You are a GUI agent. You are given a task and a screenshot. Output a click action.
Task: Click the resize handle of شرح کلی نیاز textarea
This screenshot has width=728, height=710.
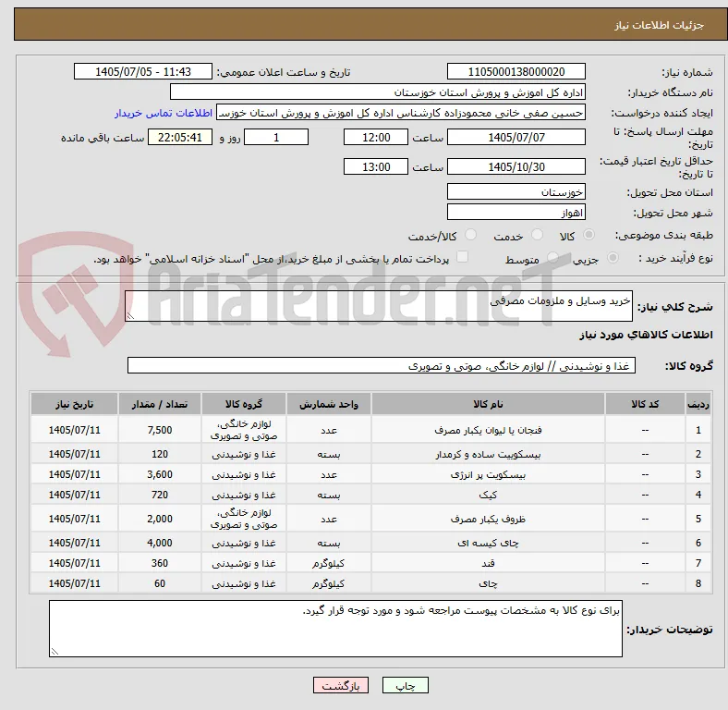coord(130,316)
